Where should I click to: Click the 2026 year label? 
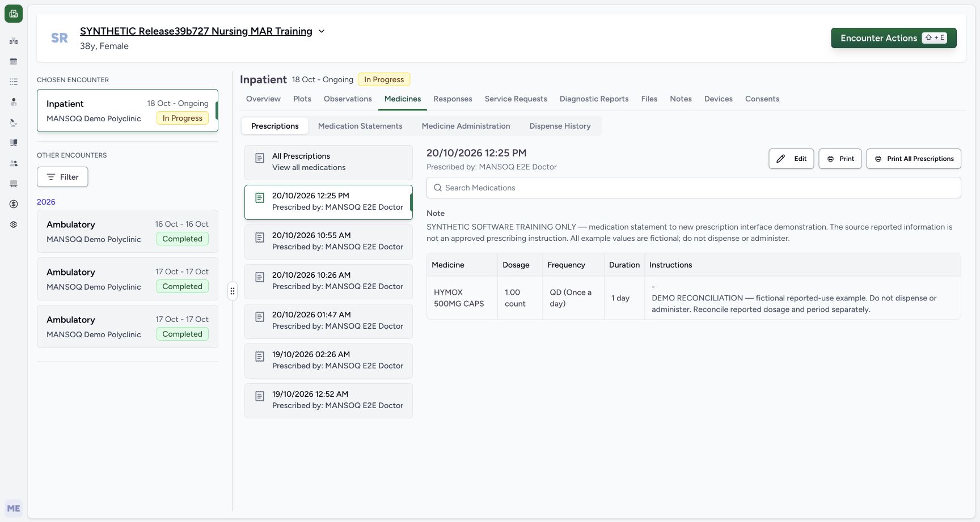pyautogui.click(x=46, y=202)
